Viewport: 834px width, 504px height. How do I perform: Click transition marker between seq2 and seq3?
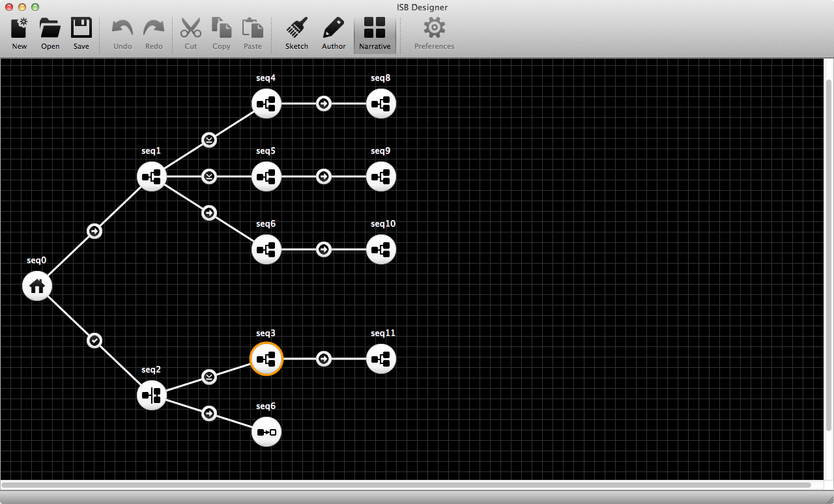208,377
